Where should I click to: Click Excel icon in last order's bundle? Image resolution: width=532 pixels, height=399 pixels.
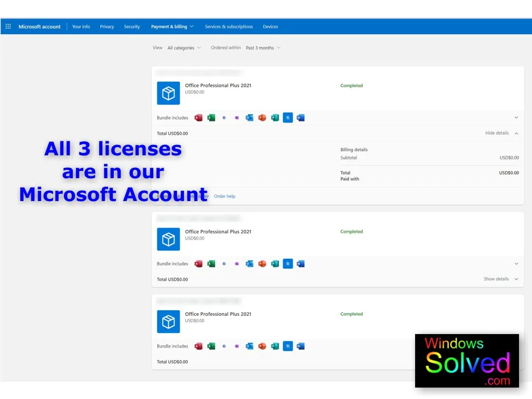(x=211, y=346)
